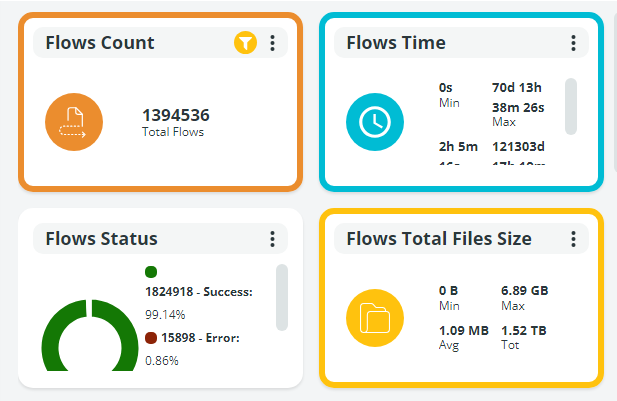The height and width of the screenshot is (401, 617).
Task: Toggle the red Error legend dot
Action: [151, 338]
